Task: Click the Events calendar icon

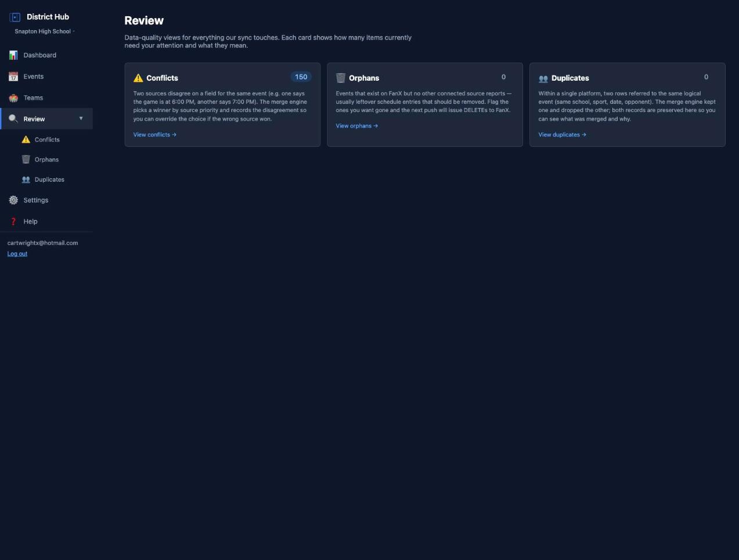Action: [13, 77]
